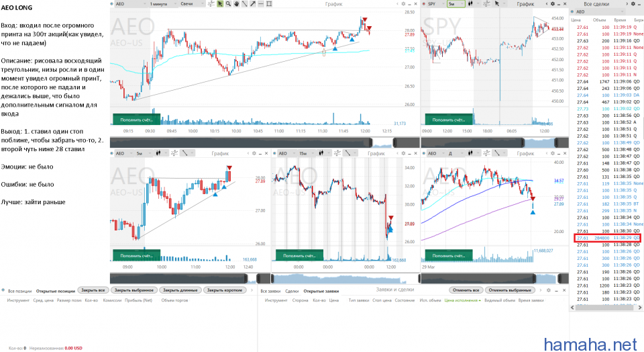Toggle the link-group dot on the AEO daily chart

pos(424,153)
